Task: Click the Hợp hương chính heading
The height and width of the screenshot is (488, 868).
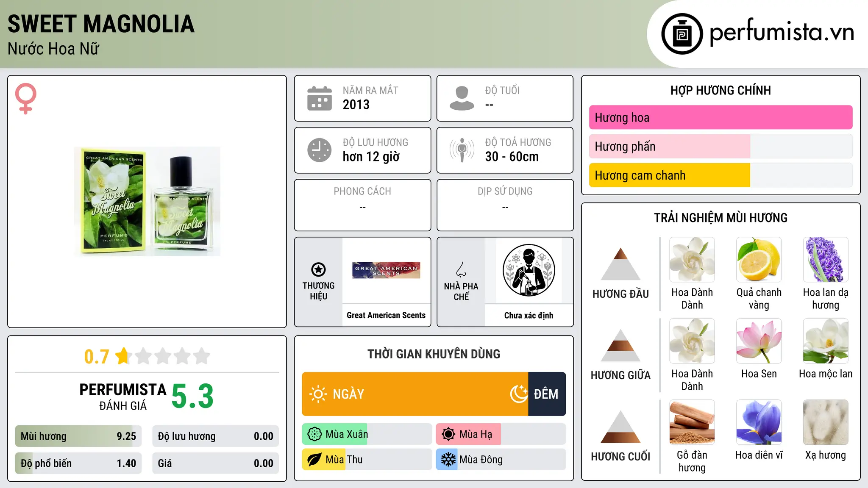Action: (x=721, y=90)
